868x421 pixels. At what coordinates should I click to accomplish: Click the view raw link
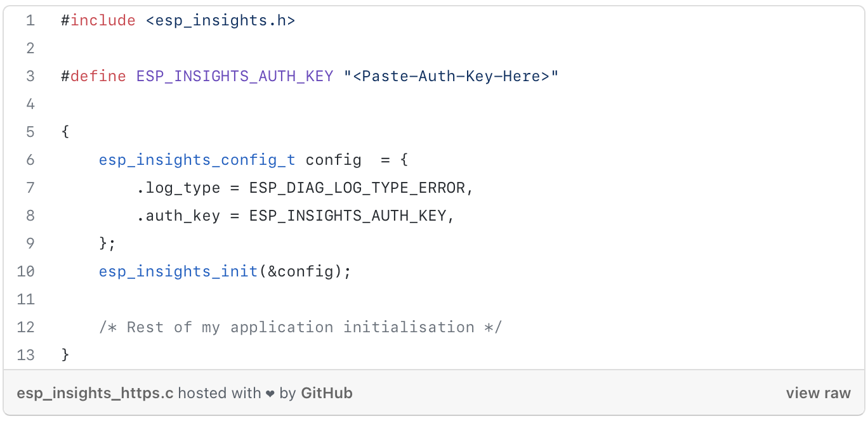click(818, 393)
